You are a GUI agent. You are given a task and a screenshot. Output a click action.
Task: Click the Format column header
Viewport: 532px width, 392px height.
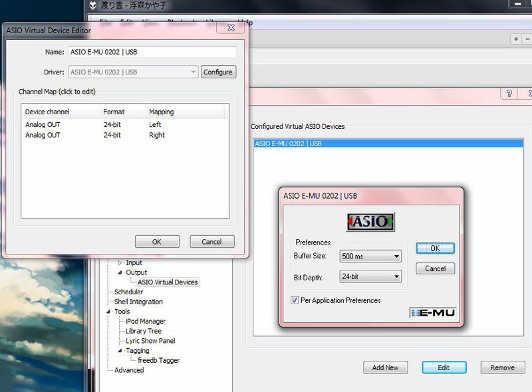click(123, 112)
